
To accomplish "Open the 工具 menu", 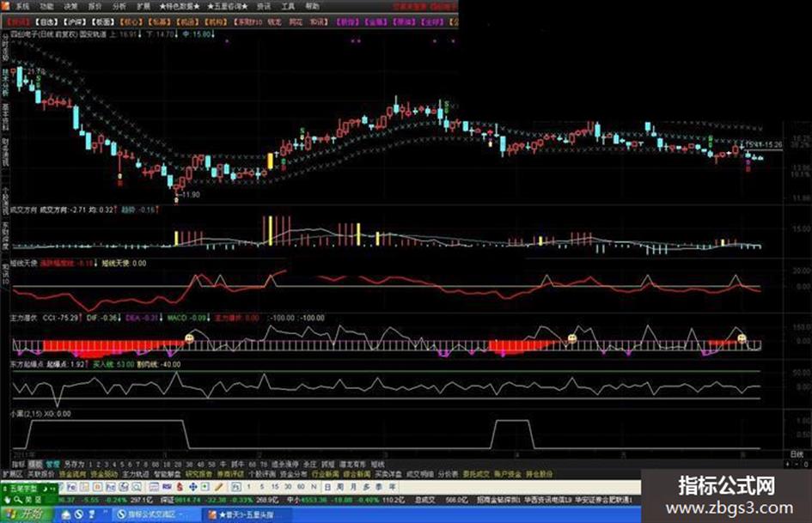I will click(288, 6).
